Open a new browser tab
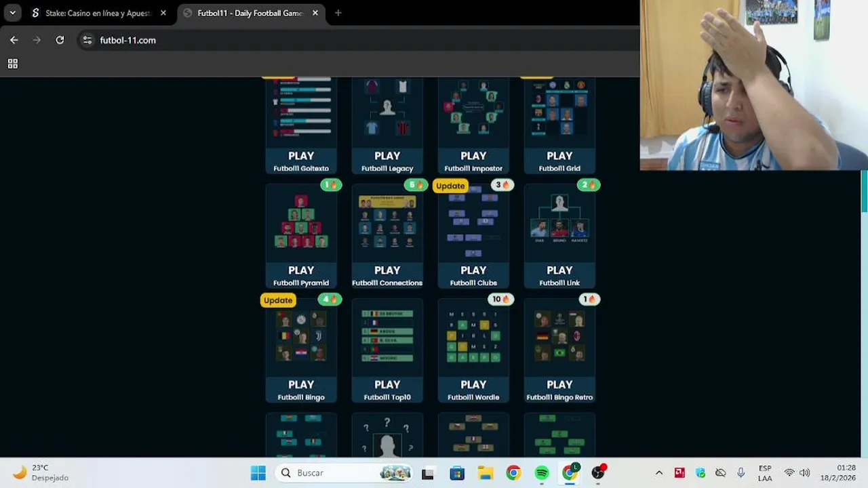 (x=338, y=13)
